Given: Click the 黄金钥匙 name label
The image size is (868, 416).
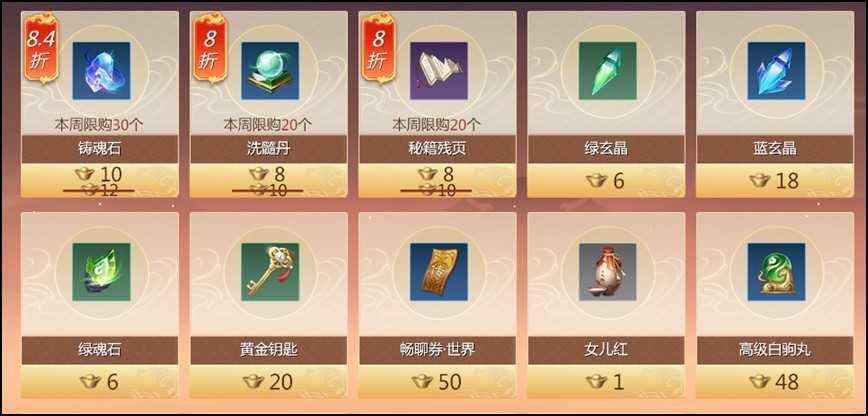Looking at the screenshot, I should coord(268,350).
